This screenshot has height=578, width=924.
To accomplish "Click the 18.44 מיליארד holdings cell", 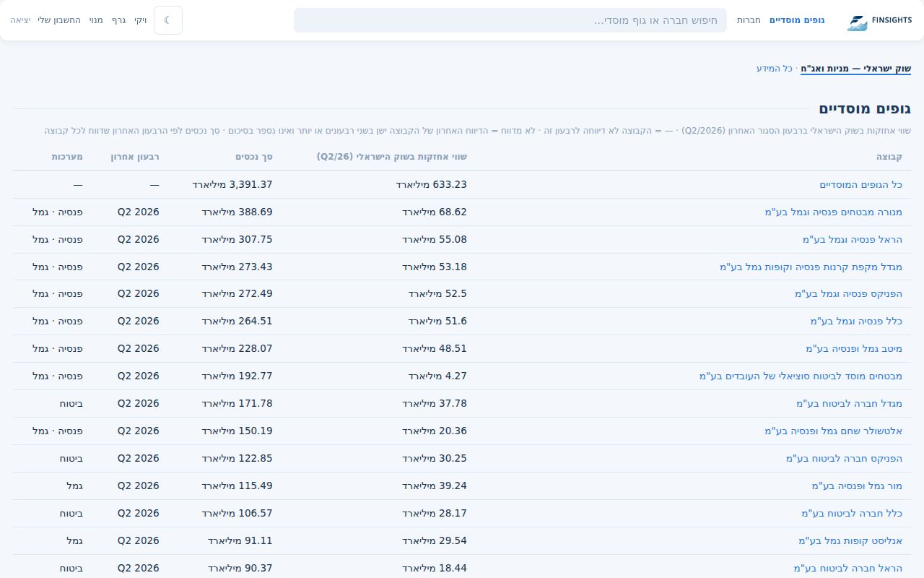I will point(435,569).
